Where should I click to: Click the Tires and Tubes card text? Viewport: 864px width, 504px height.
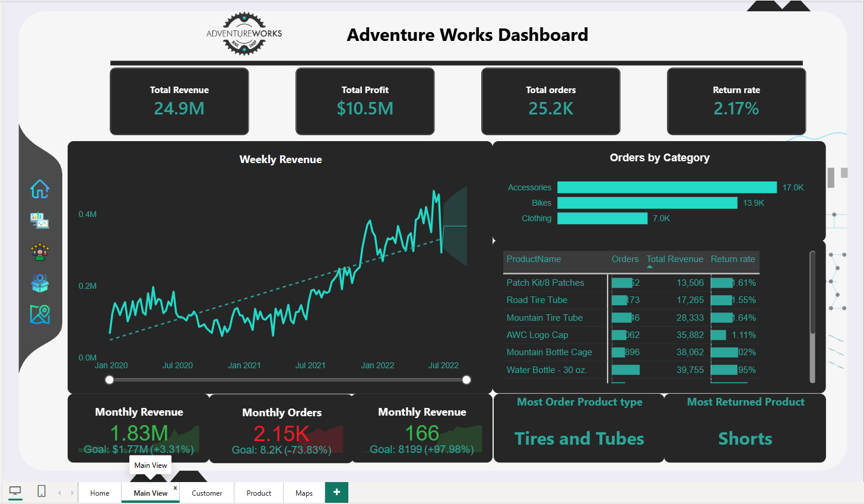[x=579, y=439]
